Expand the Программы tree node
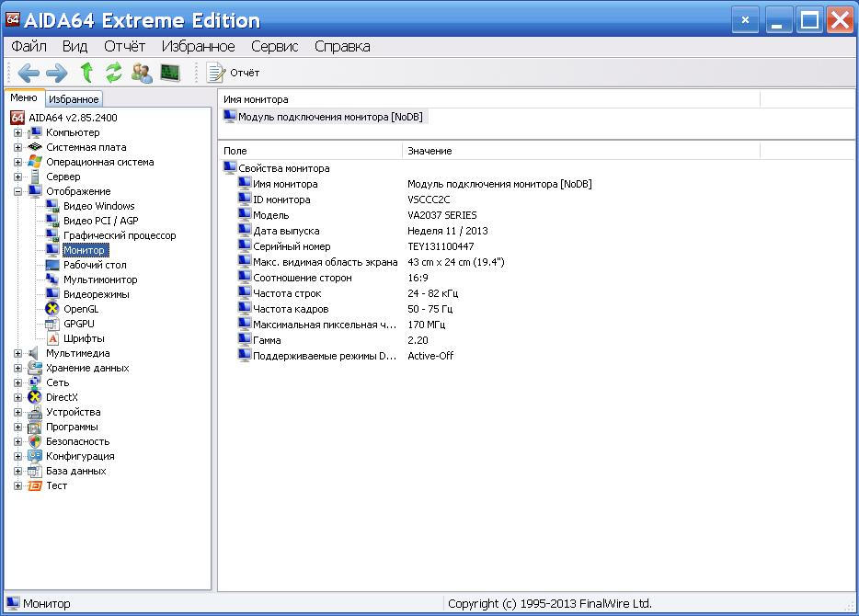Viewport: 859px width, 616px height. click(x=17, y=428)
